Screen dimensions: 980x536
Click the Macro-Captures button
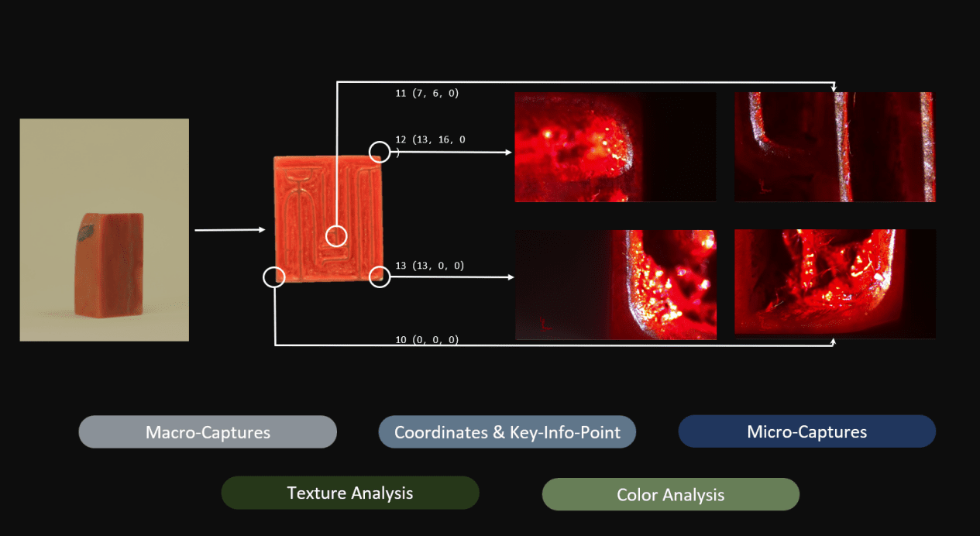coord(208,432)
